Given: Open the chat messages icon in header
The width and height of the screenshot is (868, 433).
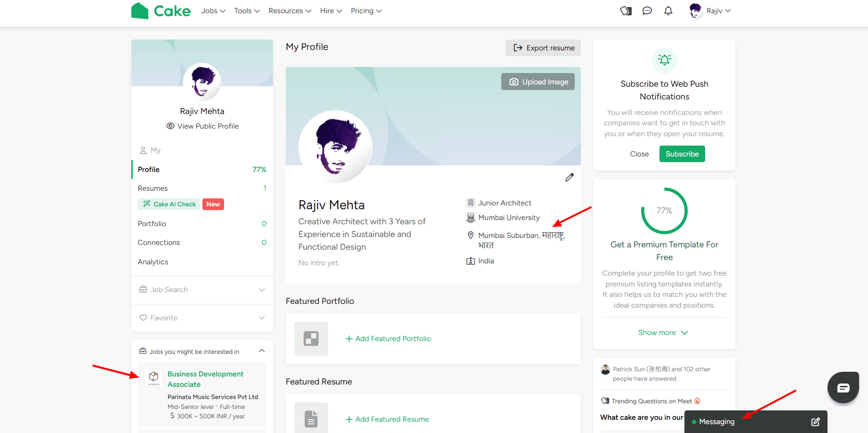Looking at the screenshot, I should pos(647,10).
